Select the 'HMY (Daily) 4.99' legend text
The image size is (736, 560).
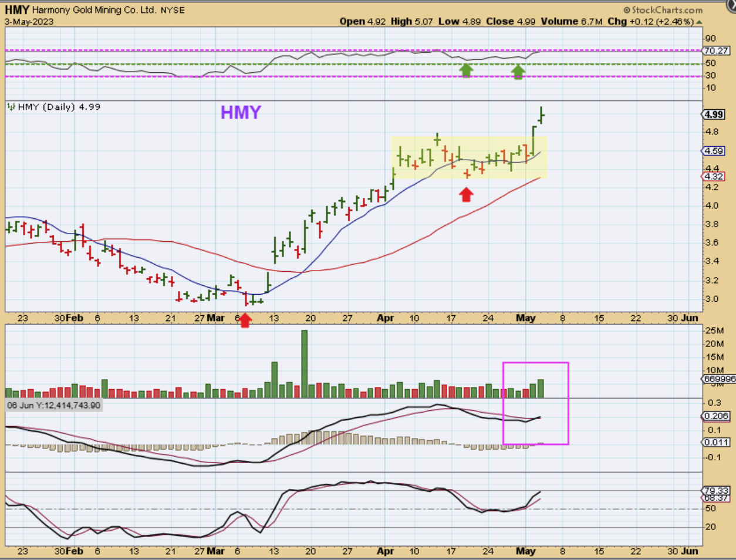59,107
